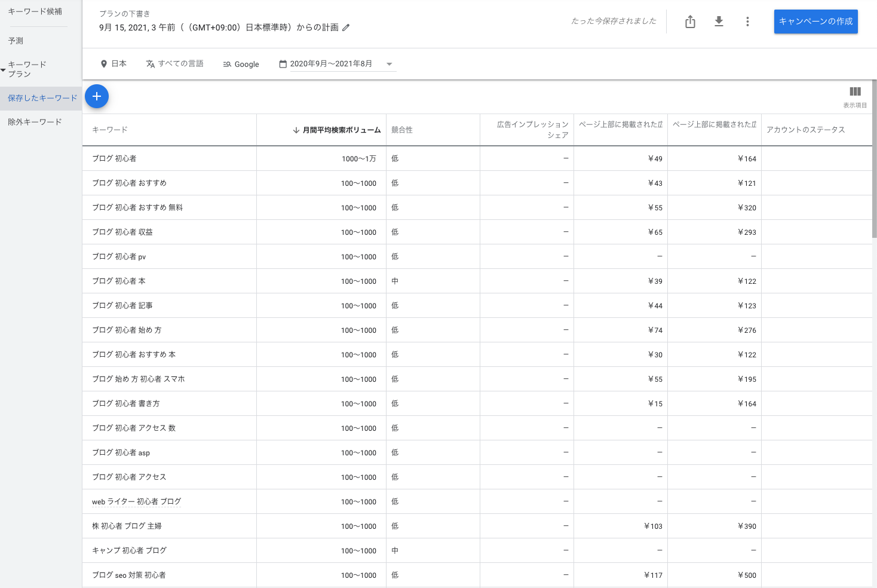
Task: Edit the plan name with pencil icon
Action: [346, 27]
